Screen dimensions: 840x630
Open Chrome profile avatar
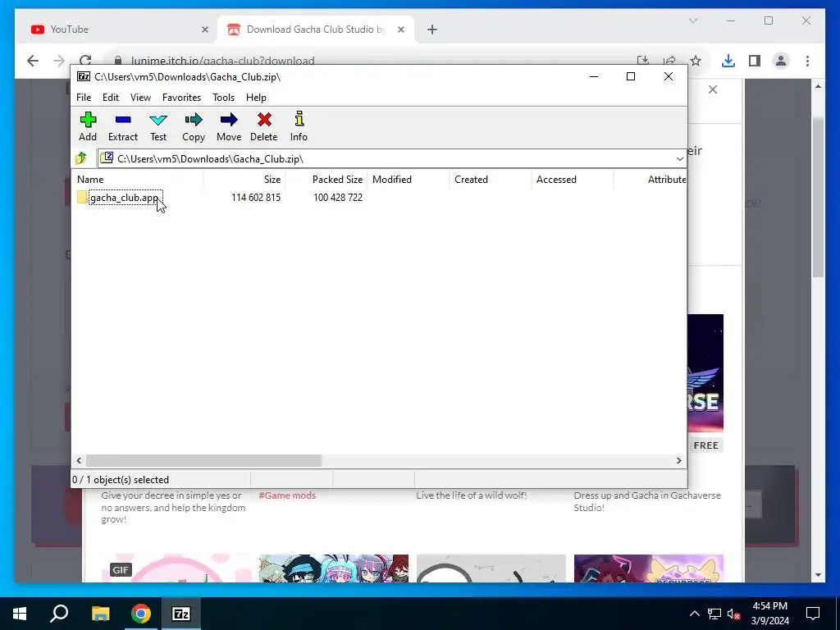click(781, 61)
